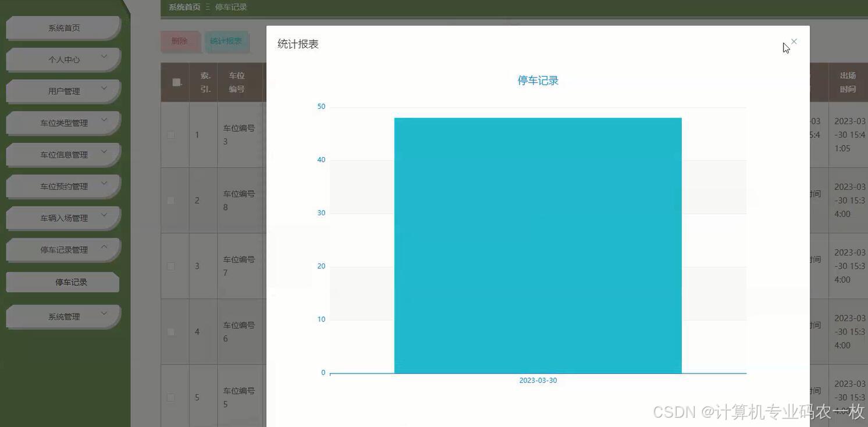
Task: Open the 车辆入场管理 sidebar menu
Action: pos(63,218)
